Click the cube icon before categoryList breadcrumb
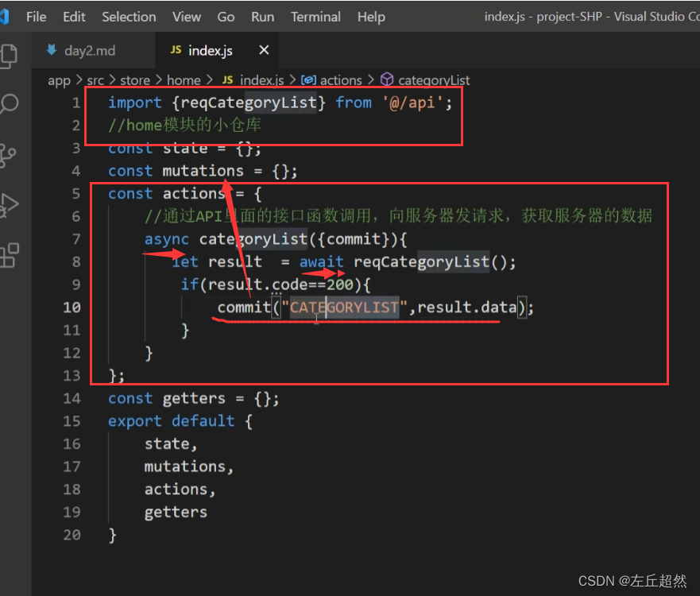700x596 pixels. tap(387, 80)
